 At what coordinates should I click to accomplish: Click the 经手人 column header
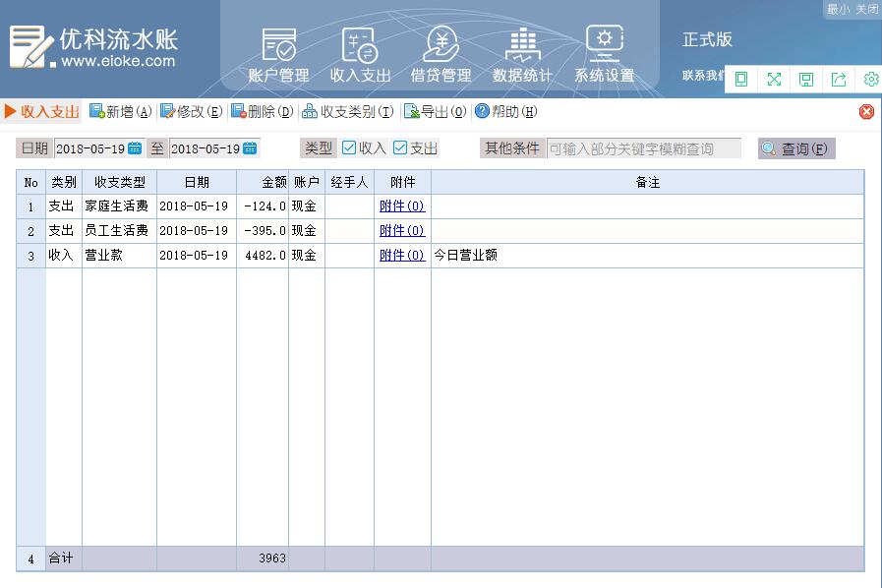point(349,182)
